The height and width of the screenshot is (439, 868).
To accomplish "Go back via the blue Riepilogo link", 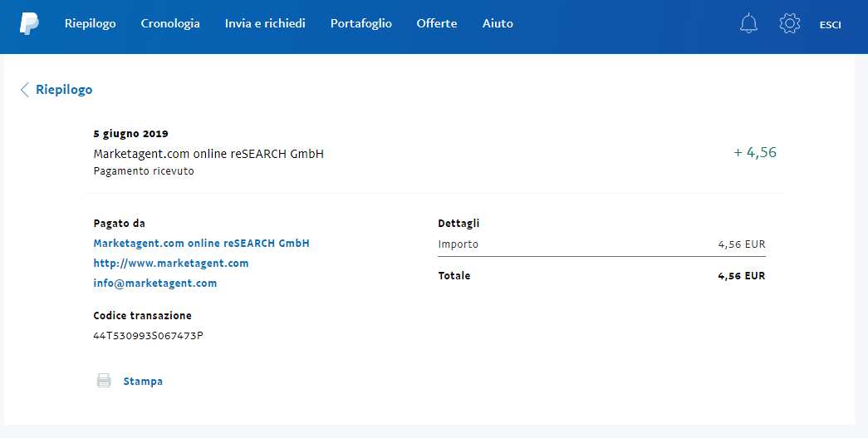I will tap(64, 90).
